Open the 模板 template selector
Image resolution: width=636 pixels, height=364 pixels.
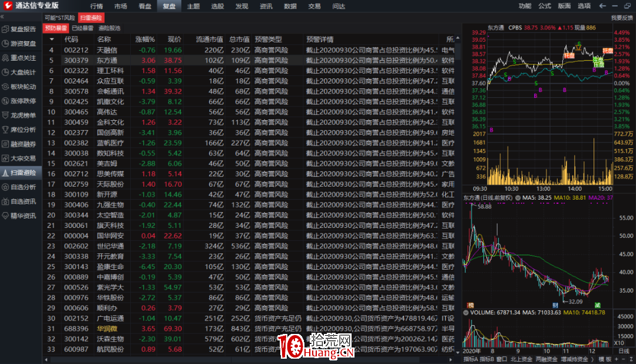click(605, 359)
